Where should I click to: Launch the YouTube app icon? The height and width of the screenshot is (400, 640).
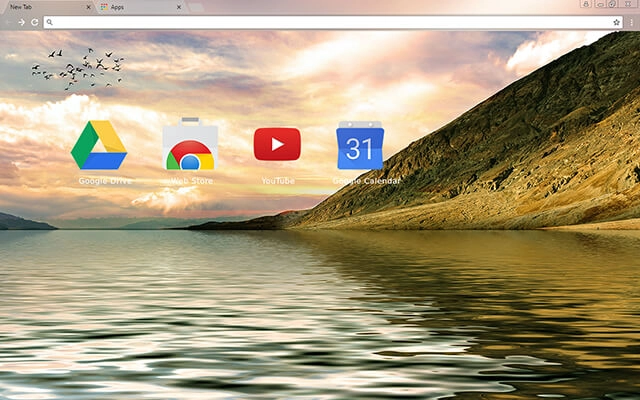(x=277, y=144)
